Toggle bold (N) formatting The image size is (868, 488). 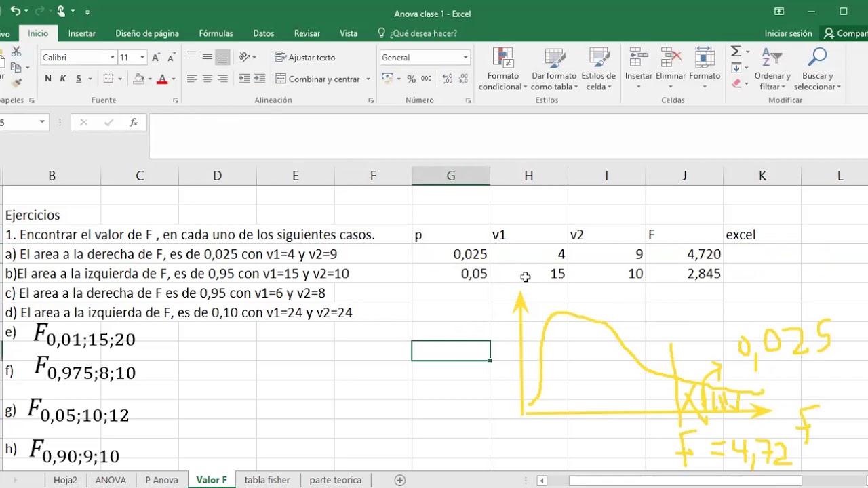point(48,79)
